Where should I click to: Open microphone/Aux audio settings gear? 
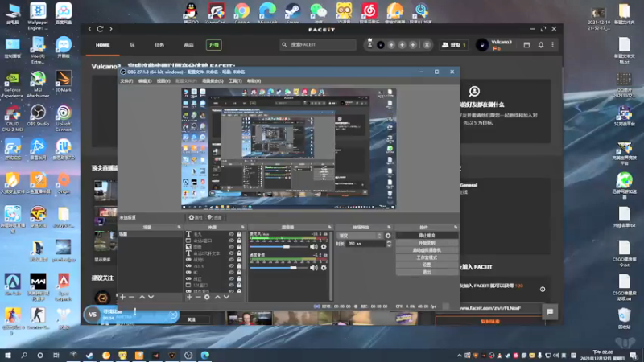[x=324, y=247]
